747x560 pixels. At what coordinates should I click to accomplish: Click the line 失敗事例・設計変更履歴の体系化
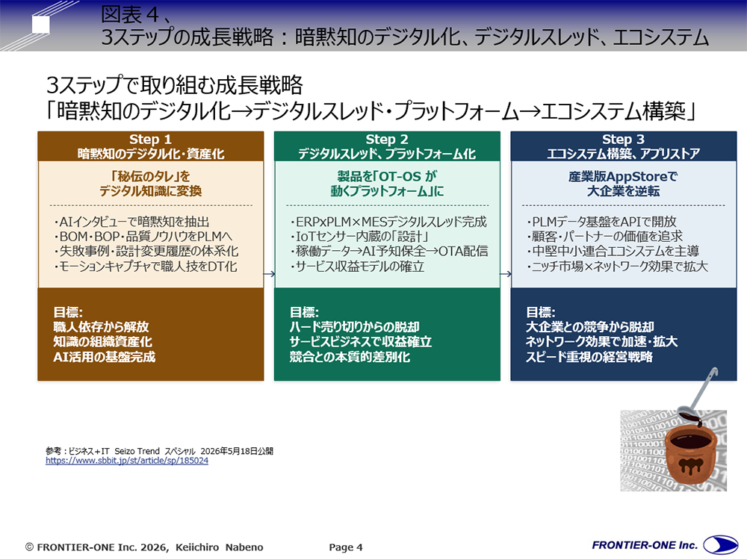(x=146, y=252)
